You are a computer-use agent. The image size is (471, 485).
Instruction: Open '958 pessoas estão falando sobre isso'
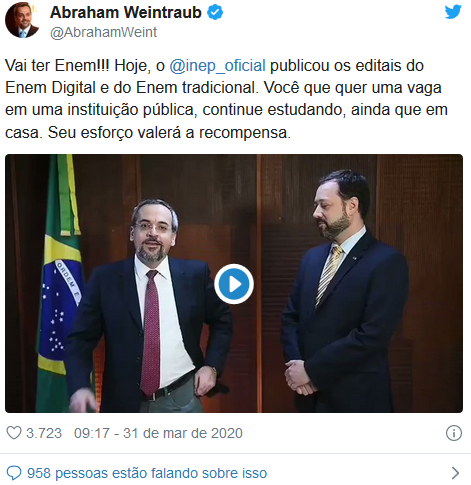click(147, 473)
